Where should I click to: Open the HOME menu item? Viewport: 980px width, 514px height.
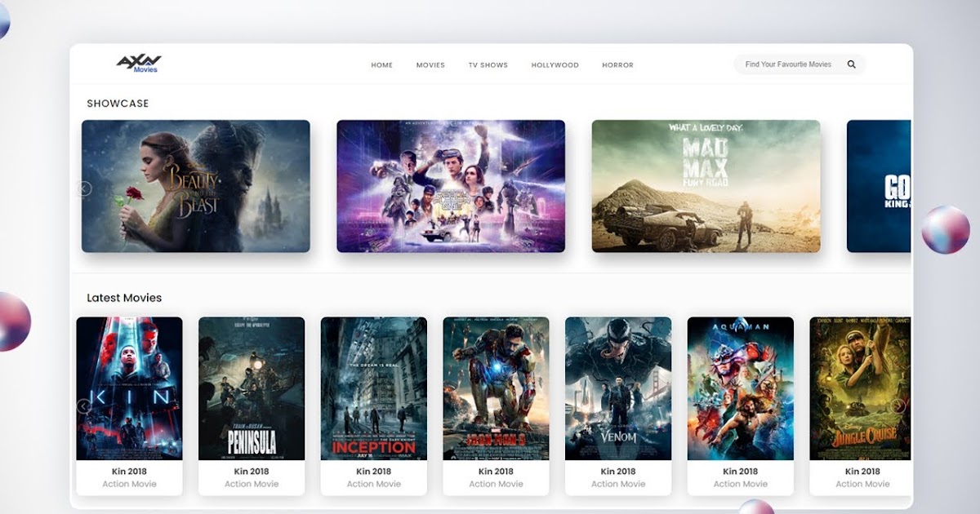click(381, 64)
